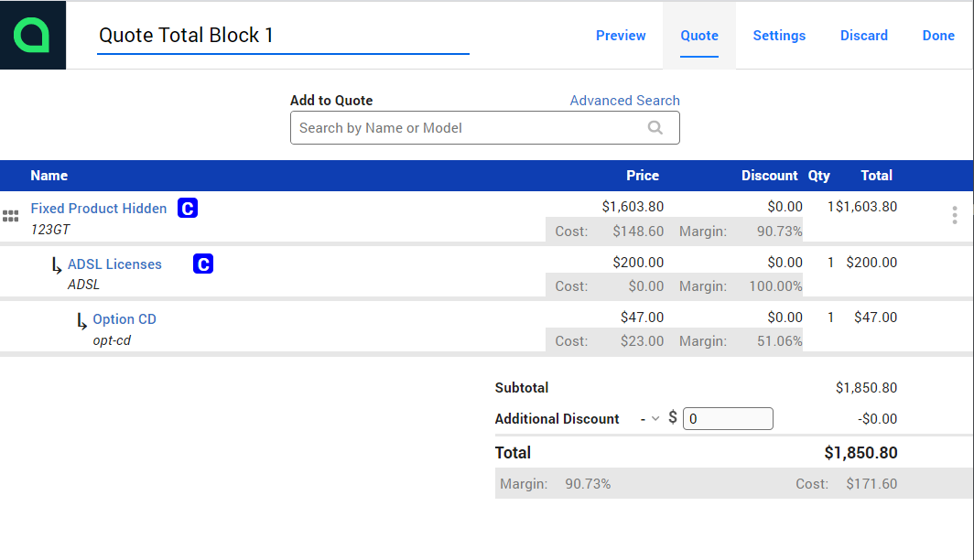974x560 pixels.
Task: Open the Option CD item link
Action: pos(124,319)
